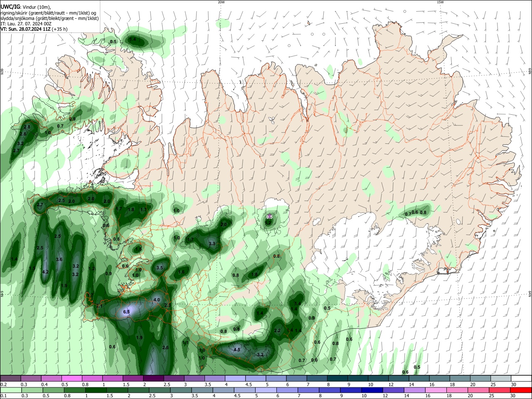
Task: Select the 1.1 precipitation label
Action: [x=186, y=343]
